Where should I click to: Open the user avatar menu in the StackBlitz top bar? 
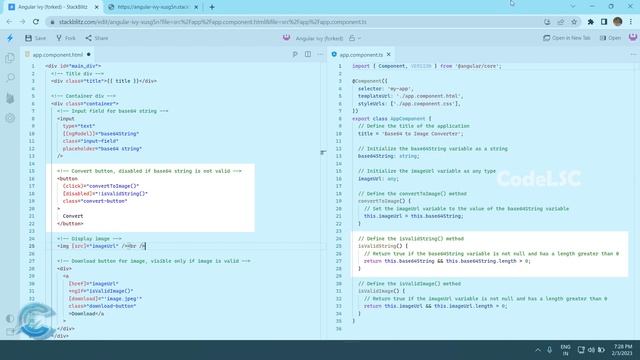[633, 38]
